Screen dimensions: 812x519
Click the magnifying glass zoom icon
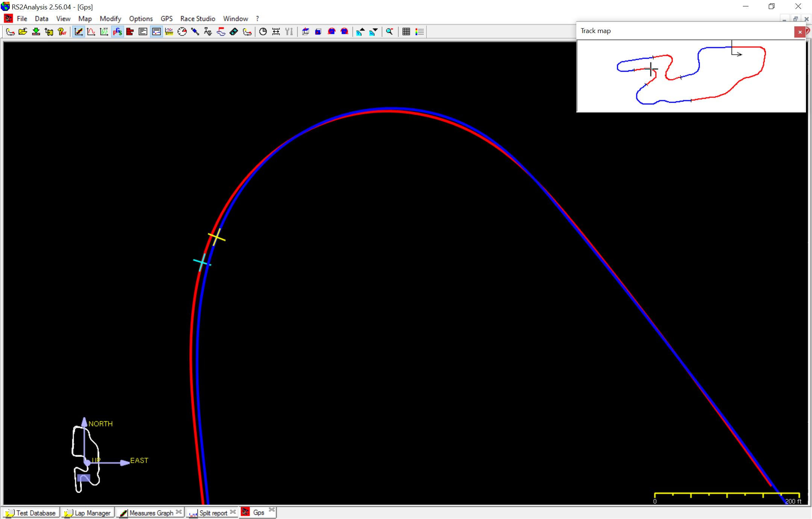(x=389, y=32)
